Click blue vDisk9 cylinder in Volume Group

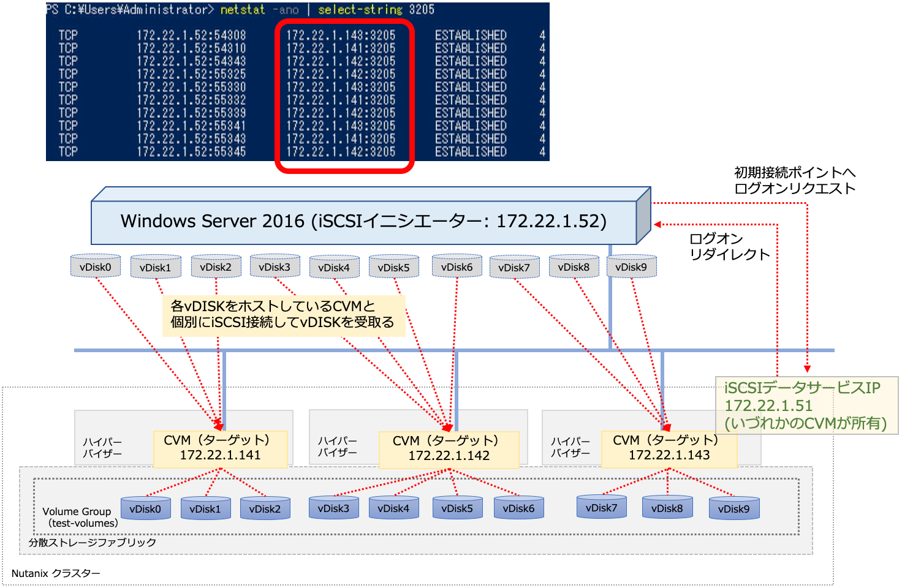pyautogui.click(x=734, y=508)
